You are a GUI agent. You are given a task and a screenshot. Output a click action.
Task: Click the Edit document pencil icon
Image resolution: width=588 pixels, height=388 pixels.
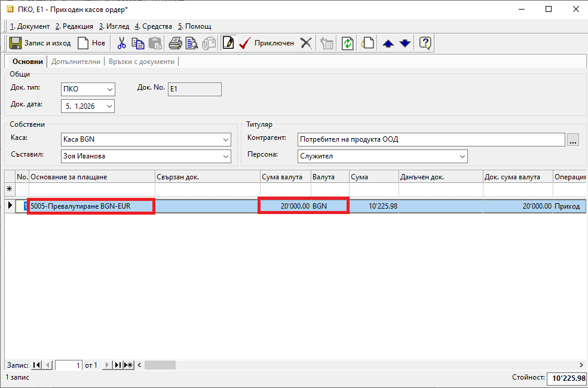click(228, 43)
